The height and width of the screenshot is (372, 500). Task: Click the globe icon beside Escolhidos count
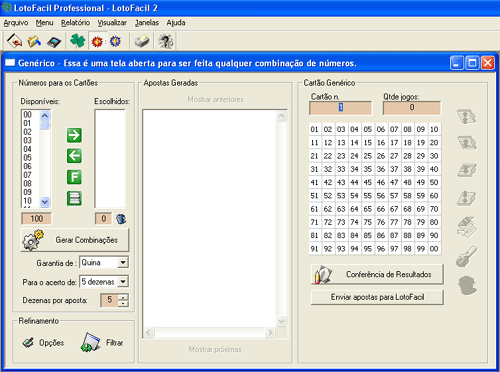[x=121, y=219]
